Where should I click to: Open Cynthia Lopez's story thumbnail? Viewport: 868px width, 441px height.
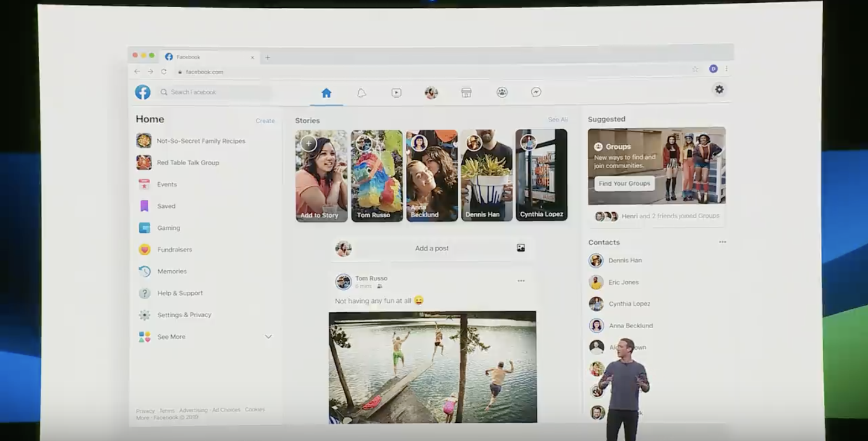541,175
